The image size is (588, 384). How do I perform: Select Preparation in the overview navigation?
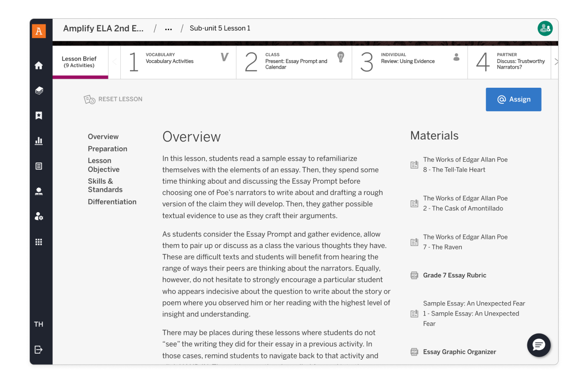pos(107,149)
